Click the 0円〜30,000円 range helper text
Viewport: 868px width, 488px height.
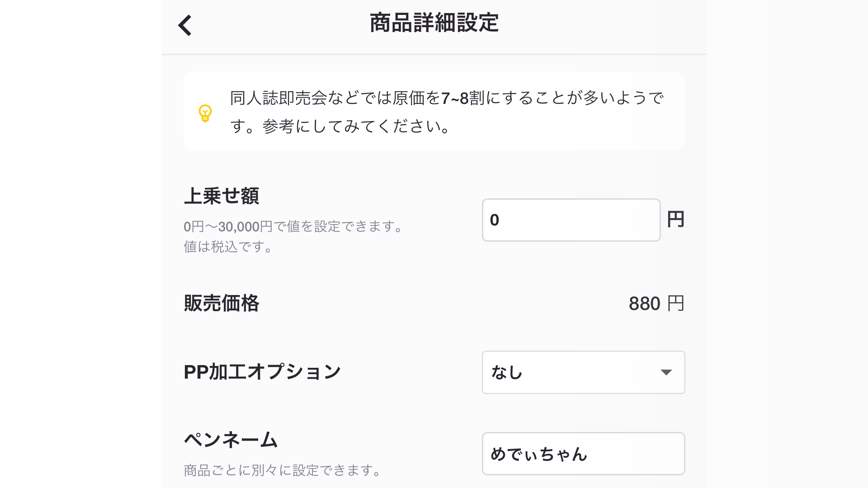point(293,226)
